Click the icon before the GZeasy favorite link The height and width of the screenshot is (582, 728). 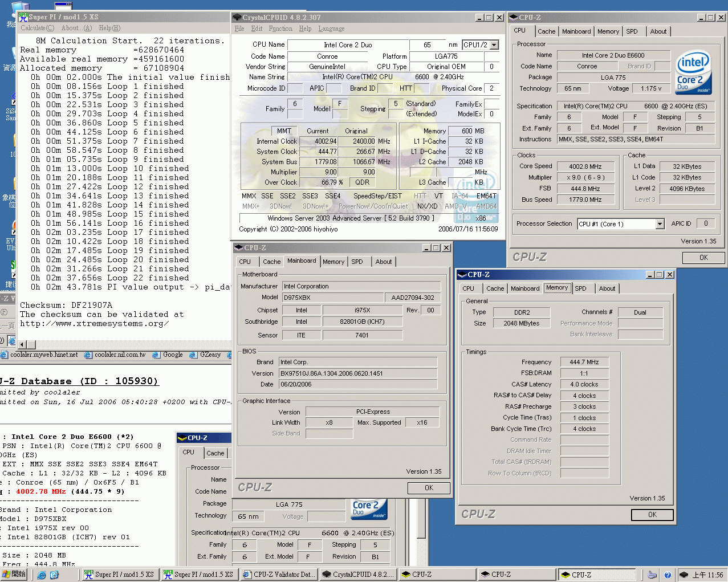click(193, 355)
